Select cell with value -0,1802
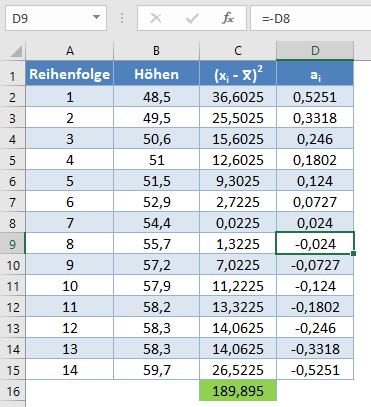Viewport: 371px width, 407px height. (315, 307)
